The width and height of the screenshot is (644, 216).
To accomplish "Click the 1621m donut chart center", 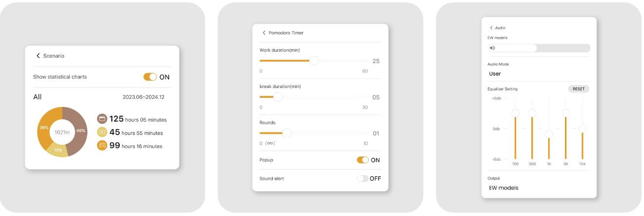I will [x=62, y=132].
